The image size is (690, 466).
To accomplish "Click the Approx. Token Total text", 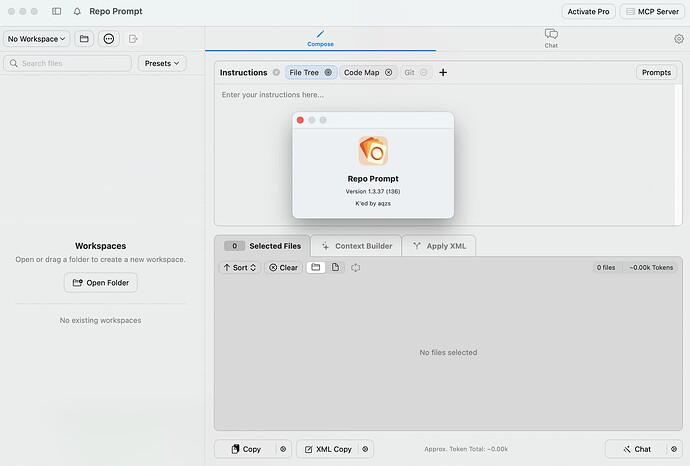I will [466, 449].
